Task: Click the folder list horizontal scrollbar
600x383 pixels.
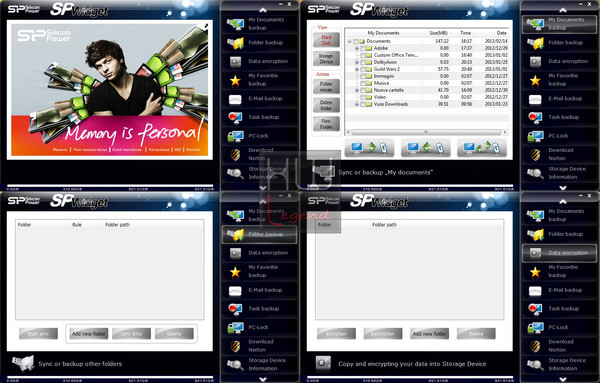Action: [x=426, y=132]
